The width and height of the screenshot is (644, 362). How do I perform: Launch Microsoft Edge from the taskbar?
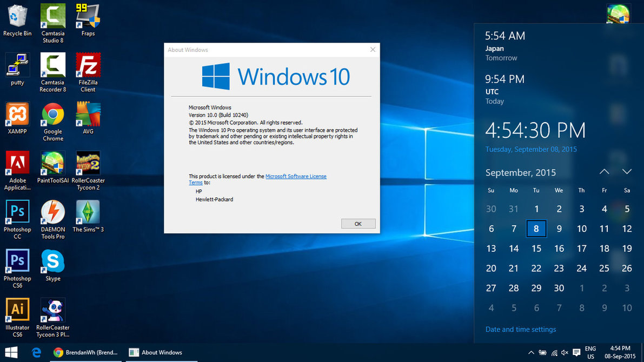tap(36, 353)
